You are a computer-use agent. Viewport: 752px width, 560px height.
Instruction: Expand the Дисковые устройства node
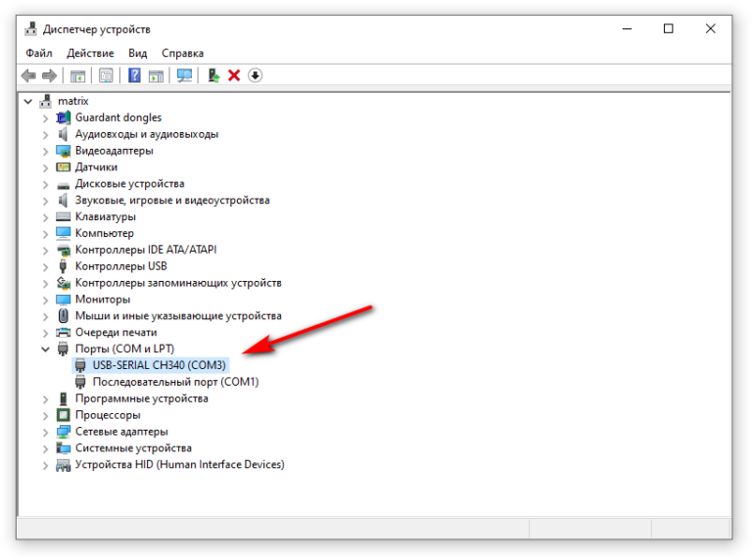tap(46, 184)
